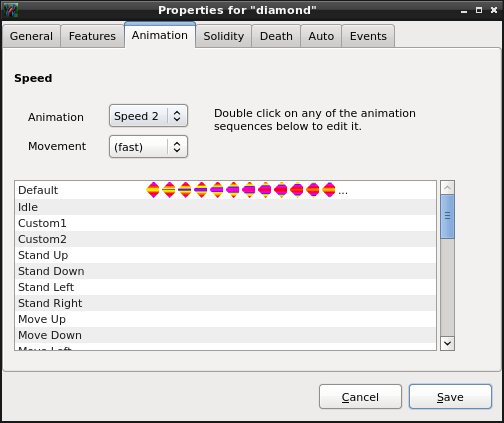Switch to the Events tab
Screen dimensions: 504x423
pos(368,36)
